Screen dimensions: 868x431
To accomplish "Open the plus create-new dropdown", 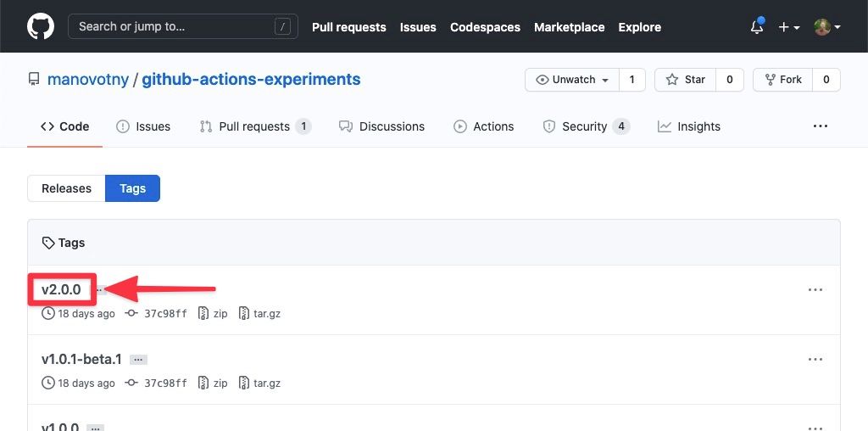I will [788, 27].
